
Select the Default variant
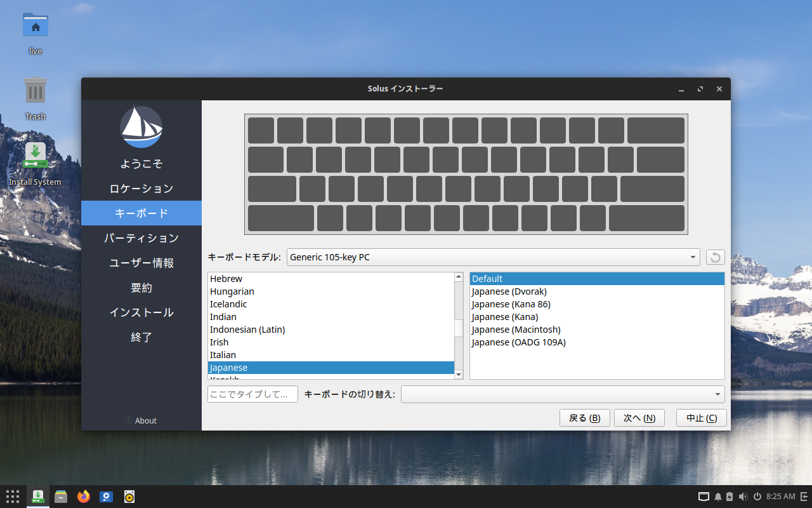pyautogui.click(x=597, y=279)
